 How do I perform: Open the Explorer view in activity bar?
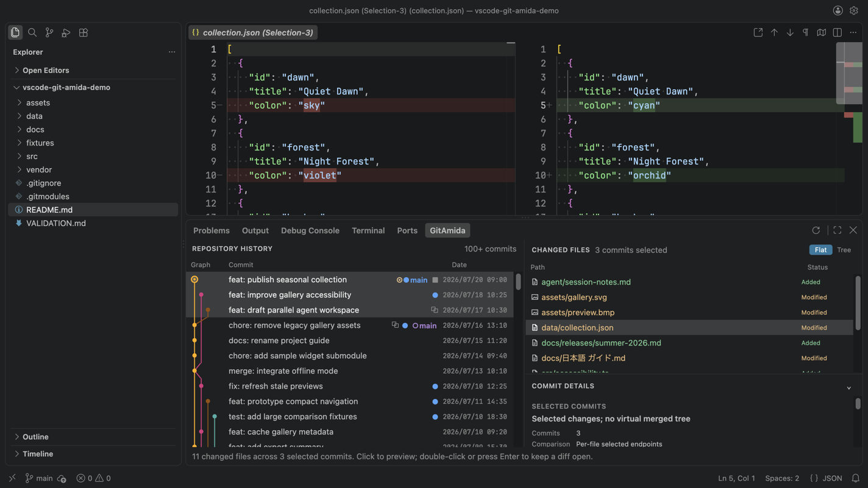point(15,32)
